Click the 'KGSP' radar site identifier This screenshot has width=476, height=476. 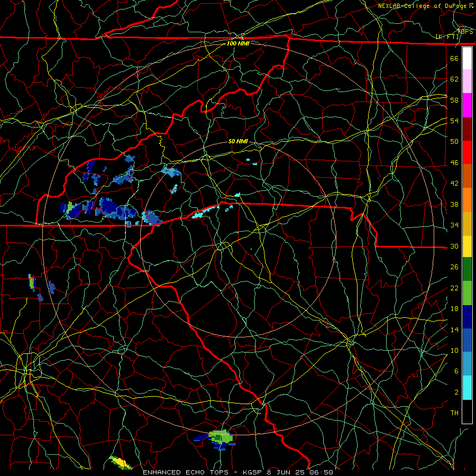tap(253, 472)
